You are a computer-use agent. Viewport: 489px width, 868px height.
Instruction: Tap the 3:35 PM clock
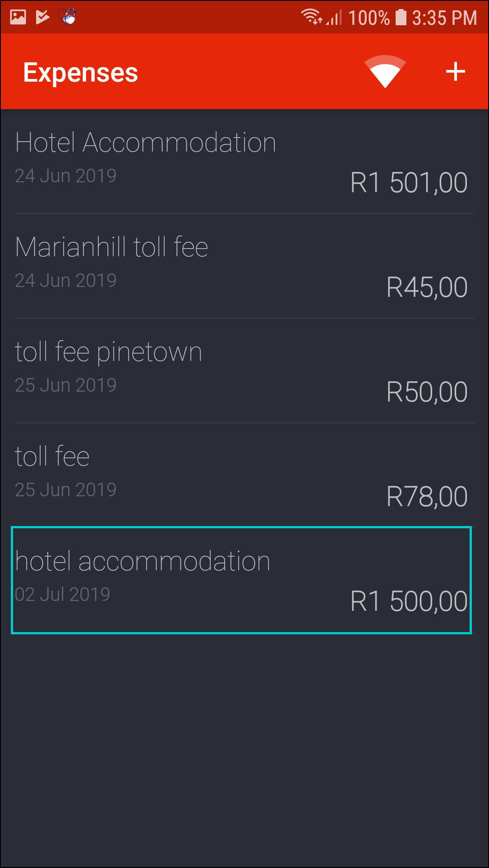coord(444,18)
